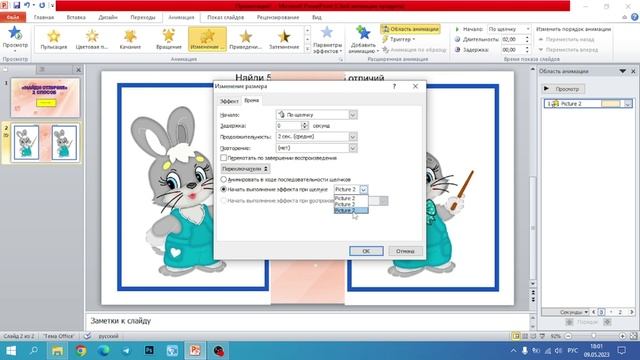Image resolution: width=640 pixels, height=360 pixels.
Task: Open the Секунды dropdown in animation pane
Action: pyautogui.click(x=574, y=312)
